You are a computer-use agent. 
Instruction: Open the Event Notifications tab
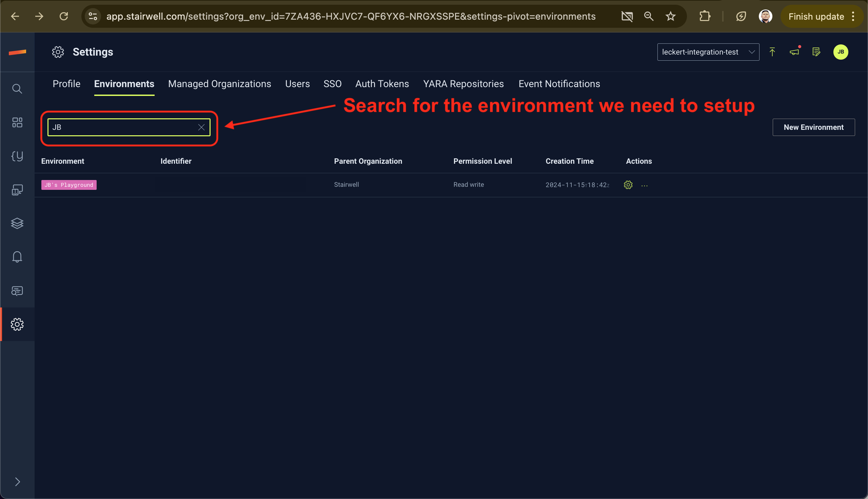(559, 84)
